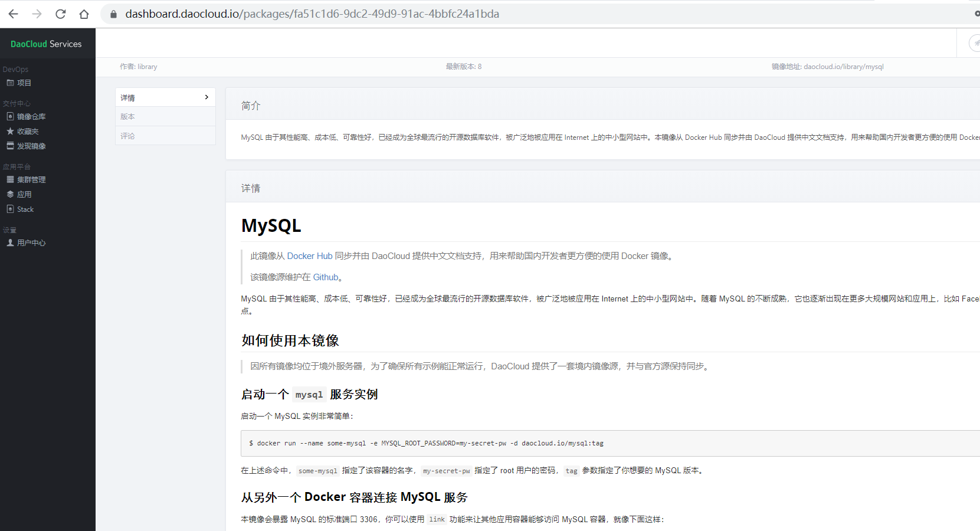980x531 pixels.
Task: Click the tag inline code
Action: pos(571,471)
